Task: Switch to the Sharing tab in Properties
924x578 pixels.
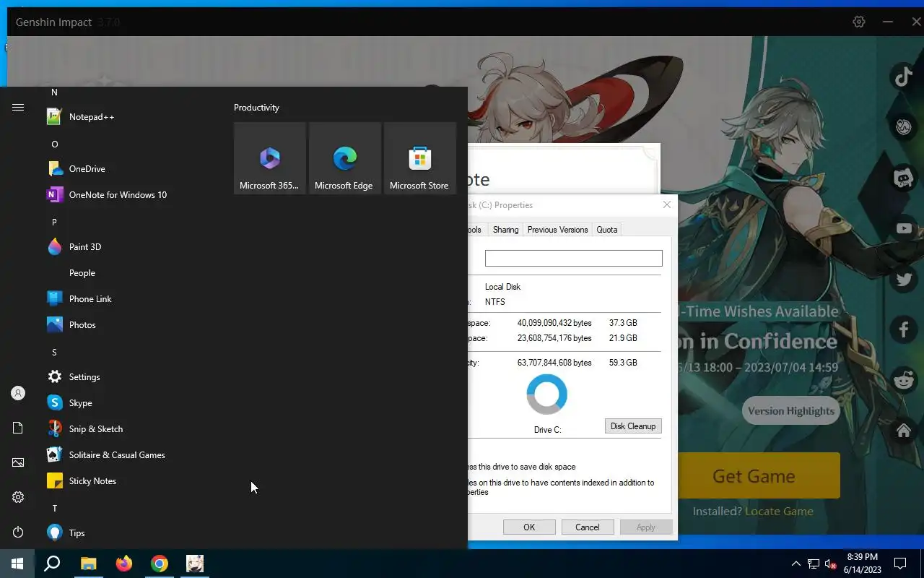Action: 505,230
